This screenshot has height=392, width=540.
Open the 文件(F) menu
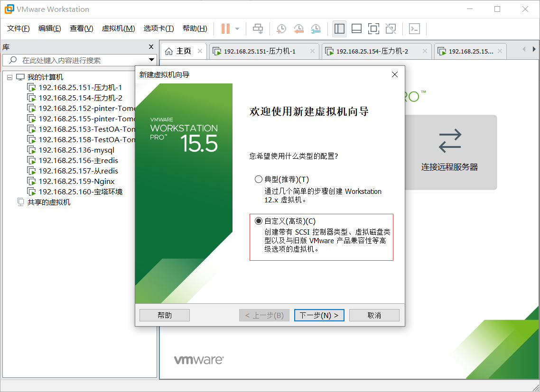[19, 28]
